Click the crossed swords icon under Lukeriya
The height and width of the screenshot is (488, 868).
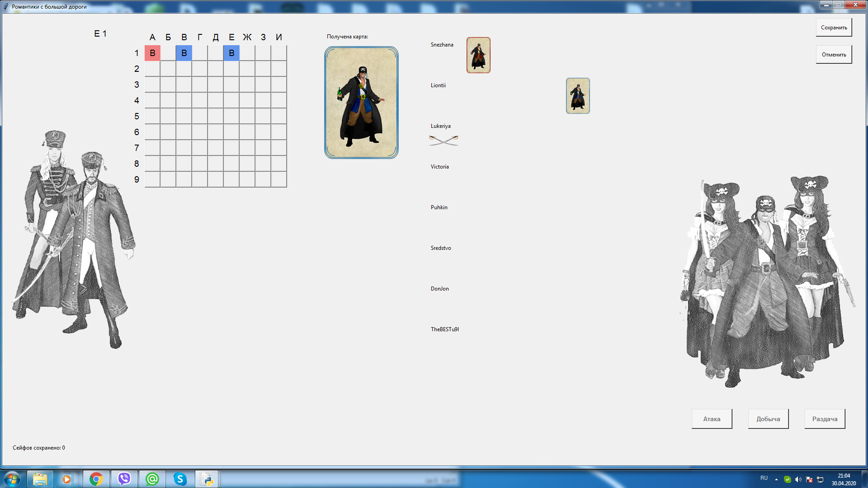(443, 141)
